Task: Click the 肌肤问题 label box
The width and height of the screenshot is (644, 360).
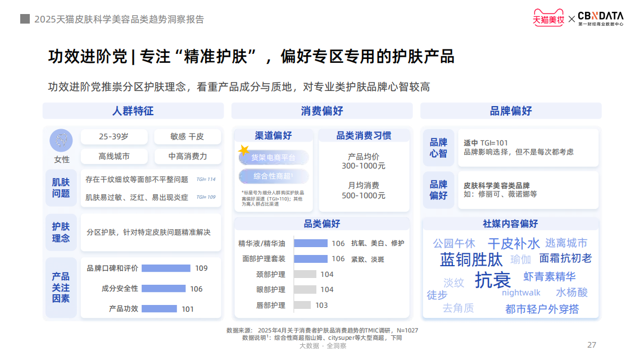Action: (61, 188)
